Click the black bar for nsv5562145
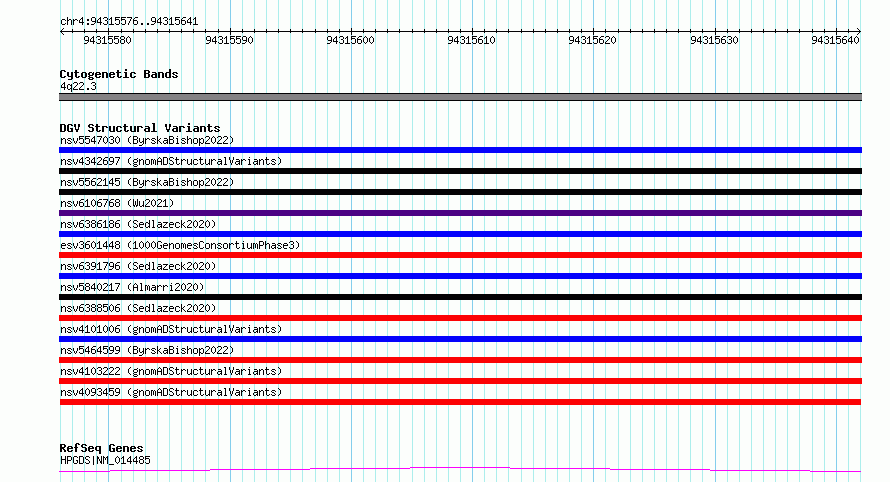This screenshot has width=890, height=482. 460,192
